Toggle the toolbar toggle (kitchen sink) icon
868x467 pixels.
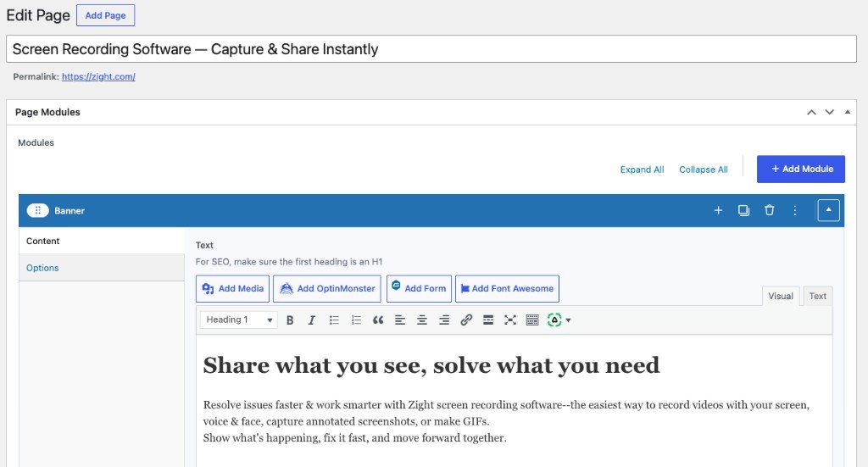532,320
